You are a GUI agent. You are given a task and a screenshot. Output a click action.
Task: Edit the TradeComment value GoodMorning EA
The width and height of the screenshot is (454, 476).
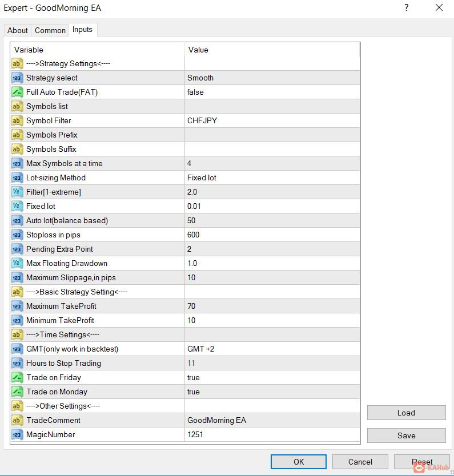point(272,420)
